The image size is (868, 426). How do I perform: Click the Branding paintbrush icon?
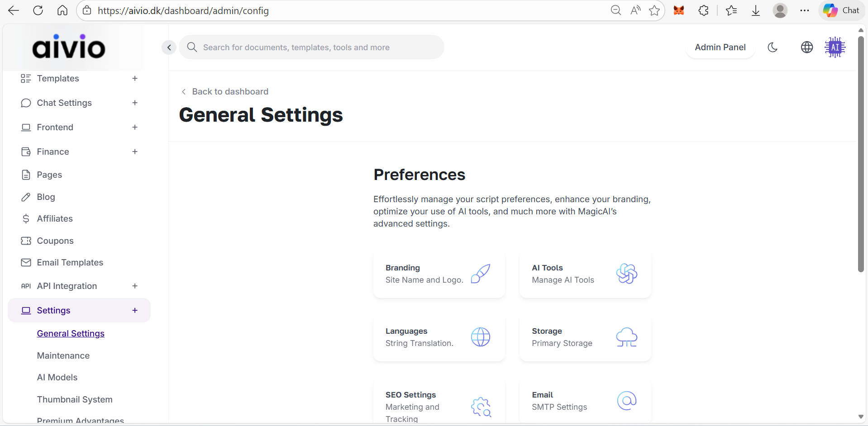tap(480, 274)
